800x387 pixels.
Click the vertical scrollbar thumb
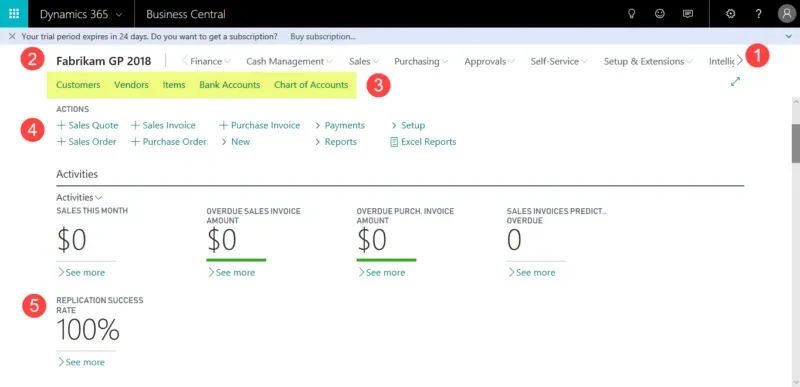(x=795, y=143)
